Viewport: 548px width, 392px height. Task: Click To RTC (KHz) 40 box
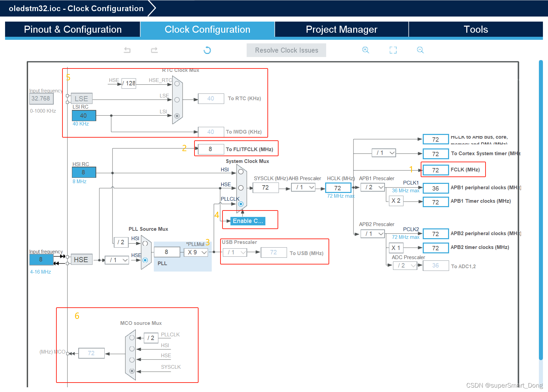coord(211,99)
